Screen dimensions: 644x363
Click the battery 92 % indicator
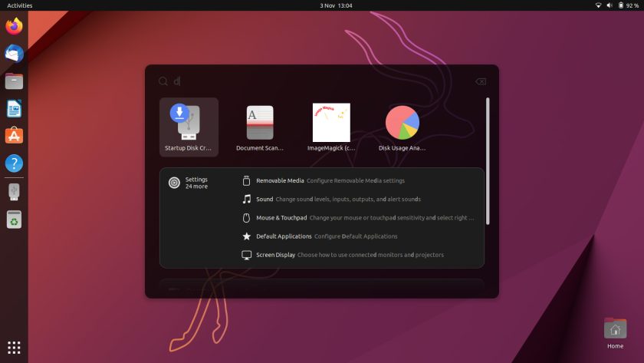pos(629,5)
